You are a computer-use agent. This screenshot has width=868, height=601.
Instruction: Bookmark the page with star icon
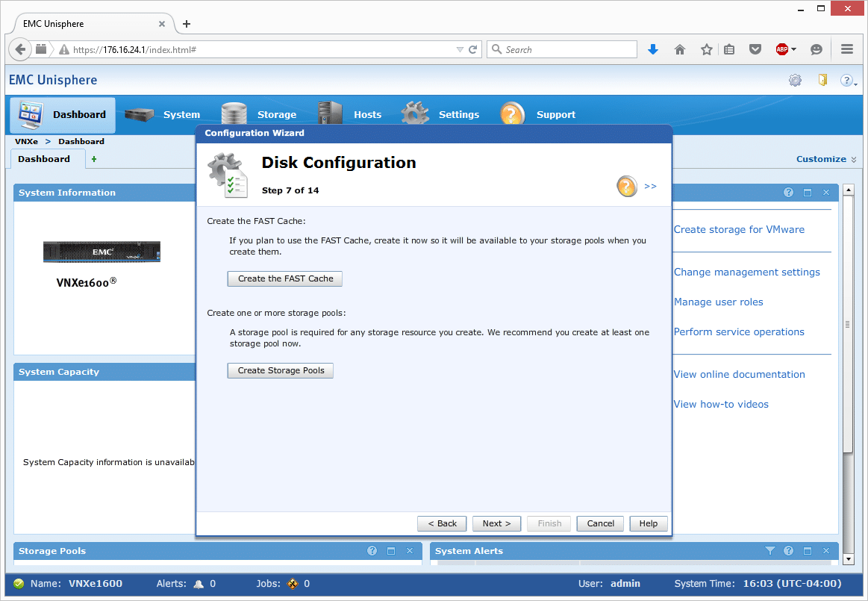tap(706, 49)
